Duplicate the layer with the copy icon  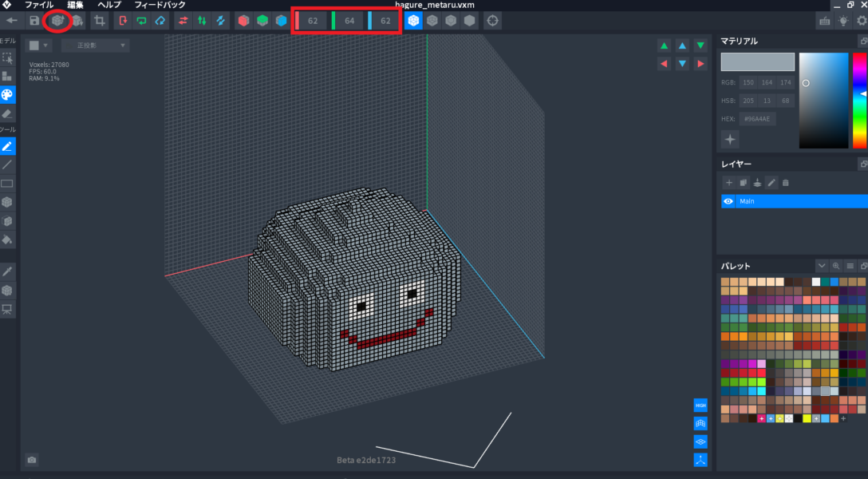[x=743, y=183]
